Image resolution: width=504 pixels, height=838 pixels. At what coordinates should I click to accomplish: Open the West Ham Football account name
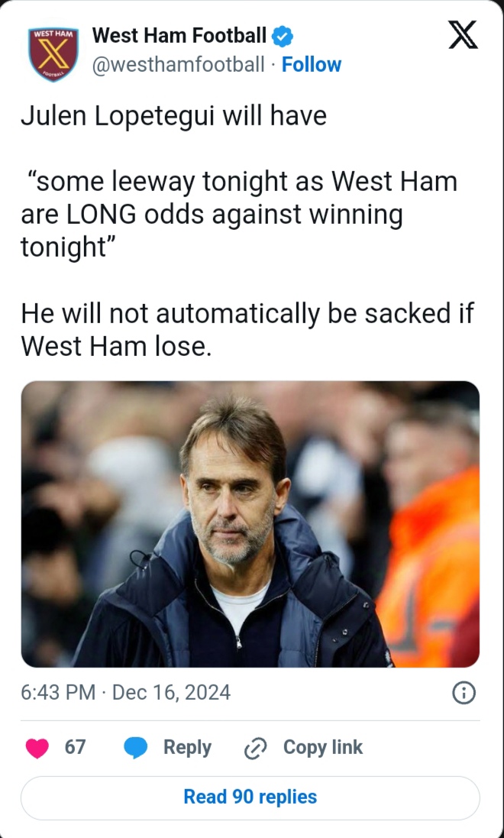point(179,35)
